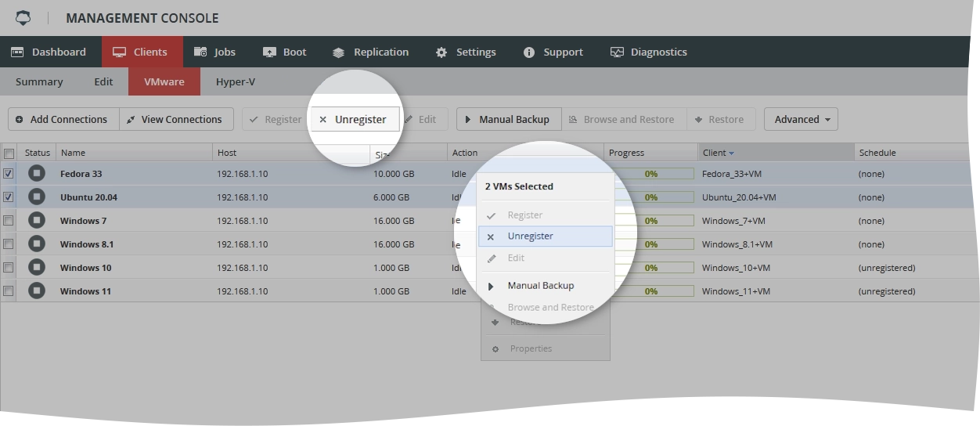Screen dimensions: 980x426
Task: Sort by the Client column header
Action: point(776,153)
